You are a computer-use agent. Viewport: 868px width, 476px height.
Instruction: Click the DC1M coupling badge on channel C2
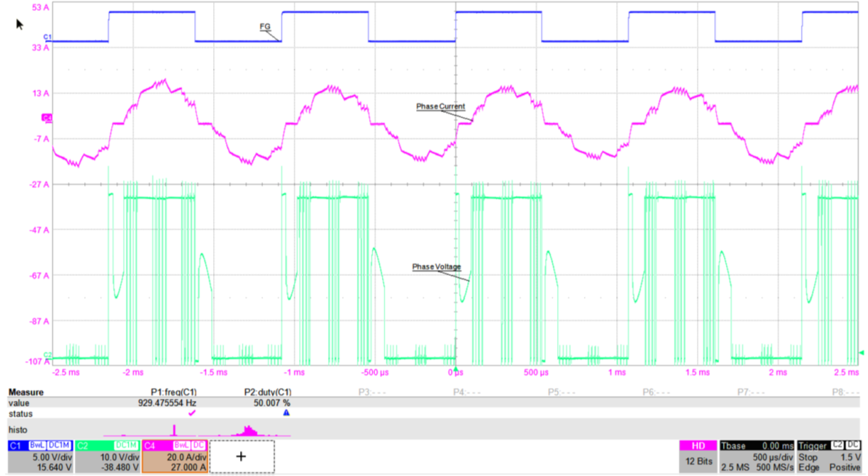pos(127,445)
